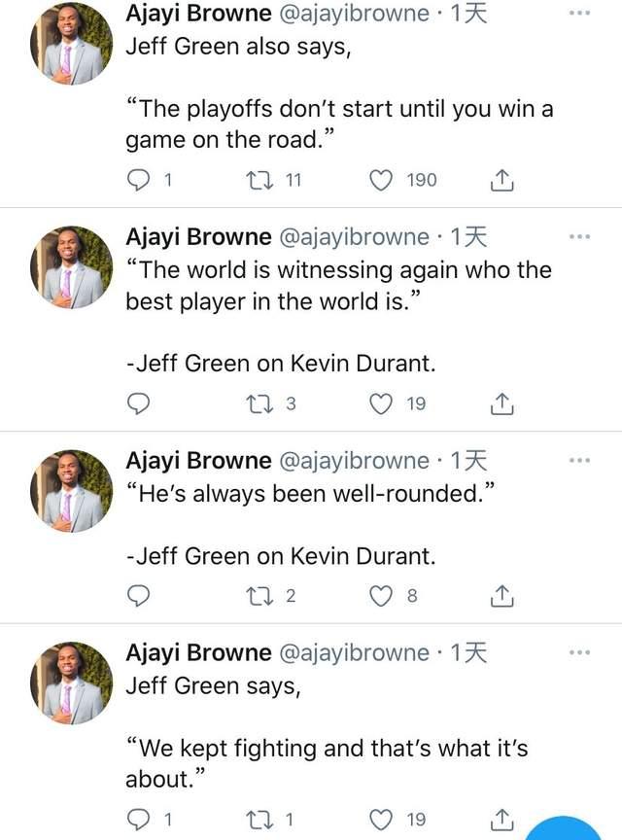Open Ajayi Browne's profile from the first tweet
The width and height of the screenshot is (622, 840).
[72, 44]
